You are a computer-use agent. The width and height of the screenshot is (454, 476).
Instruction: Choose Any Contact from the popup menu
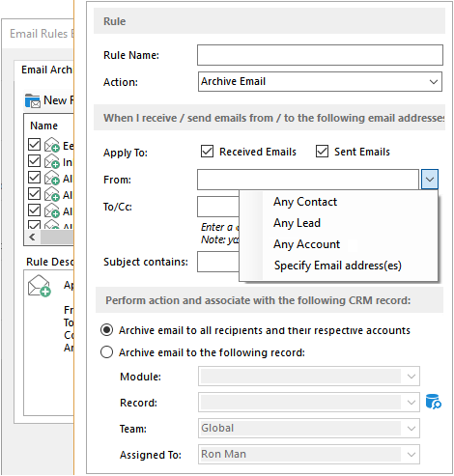point(305,202)
